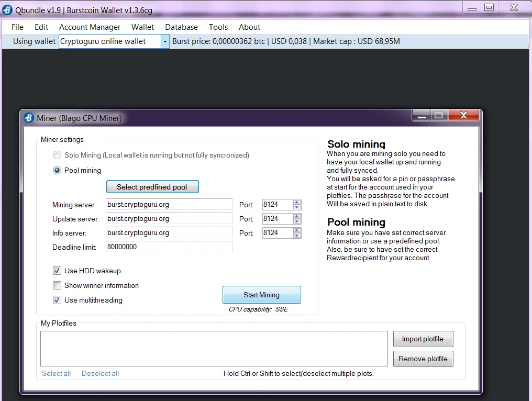Click the Burstcoin icon in Miner window title
The height and width of the screenshot is (401, 532).
click(29, 118)
